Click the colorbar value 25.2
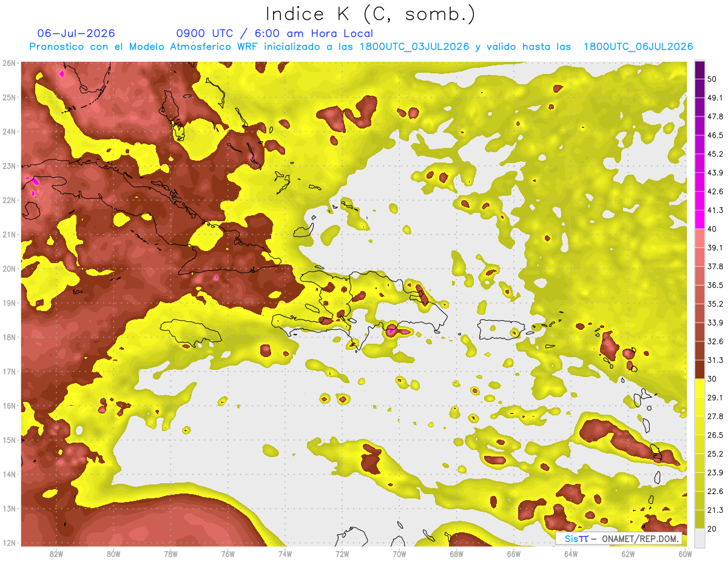The height and width of the screenshot is (562, 728). pos(715,453)
